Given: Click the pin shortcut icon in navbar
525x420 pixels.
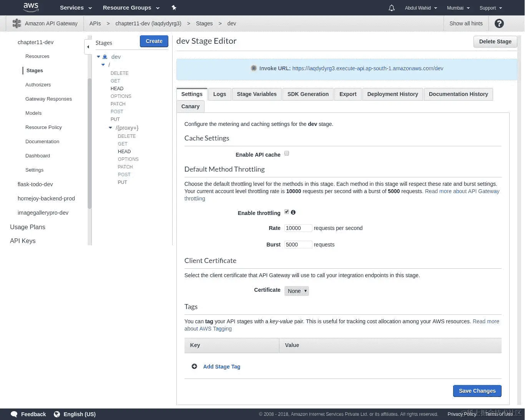Looking at the screenshot, I should coord(174,8).
